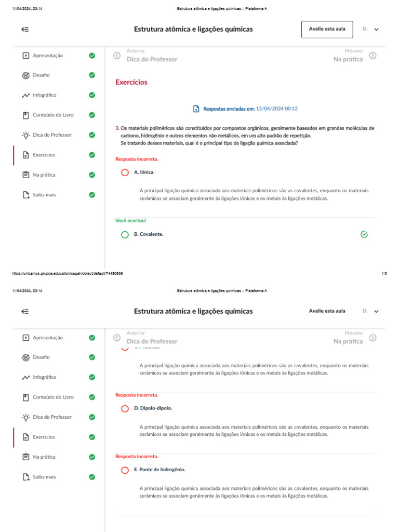Viewport: 399px width, 532px height.
Task: Go to previous section via left chevron
Action: pos(117,56)
